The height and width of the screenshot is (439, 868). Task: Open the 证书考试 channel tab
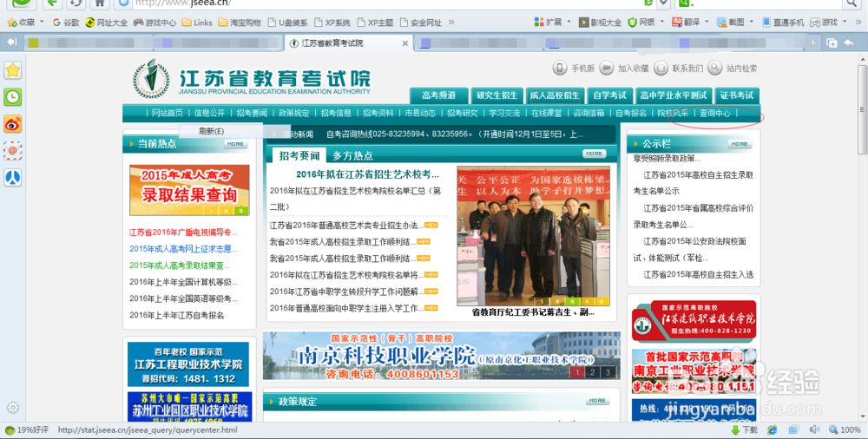point(737,95)
